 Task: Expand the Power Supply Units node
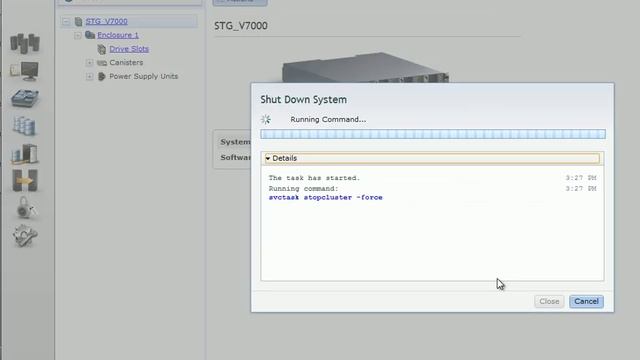tap(89, 76)
